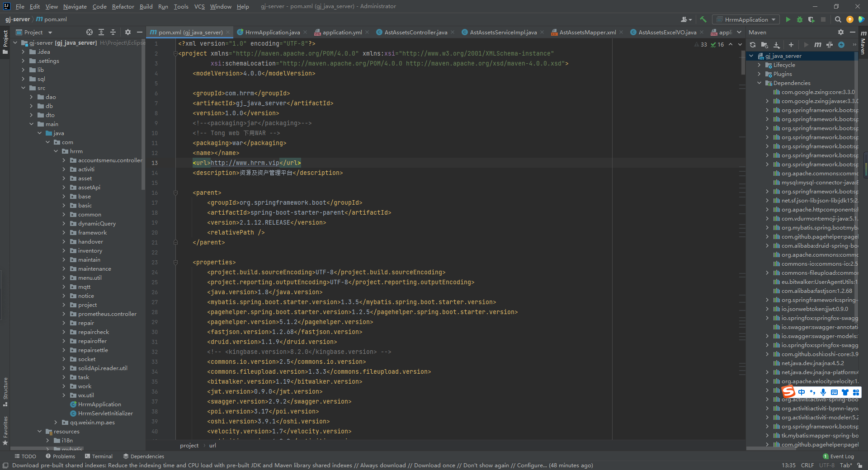Execute Maven goal with m icon
The height and width of the screenshot is (470, 868).
pos(818,45)
